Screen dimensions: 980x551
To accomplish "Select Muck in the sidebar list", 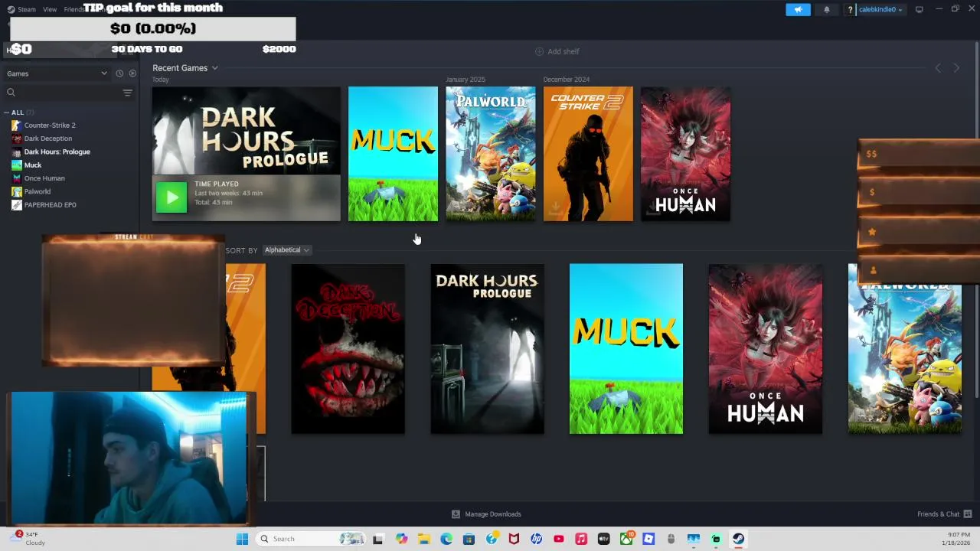I will [33, 165].
